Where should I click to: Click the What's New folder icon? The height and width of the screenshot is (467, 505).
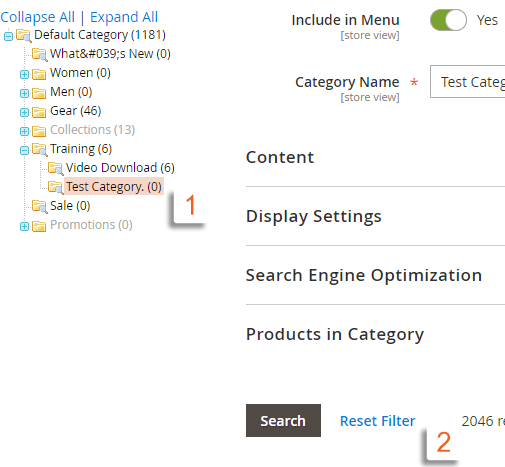40,54
